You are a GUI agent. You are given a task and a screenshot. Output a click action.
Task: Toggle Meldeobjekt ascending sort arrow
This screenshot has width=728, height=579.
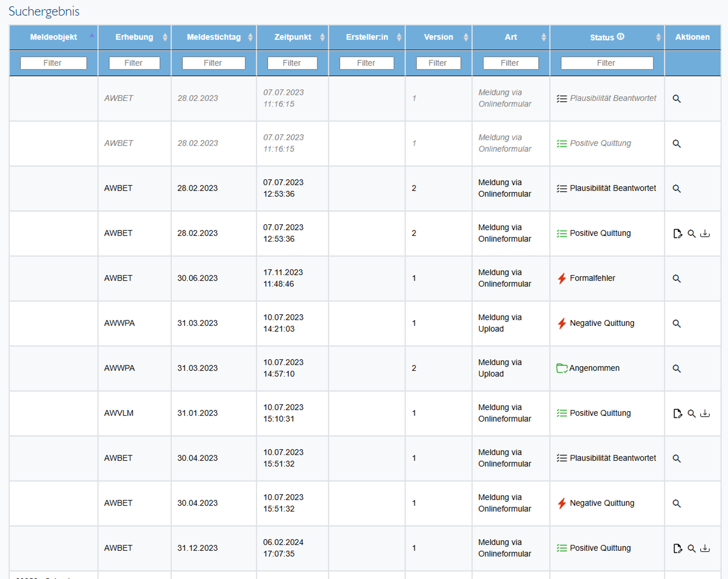91,35
